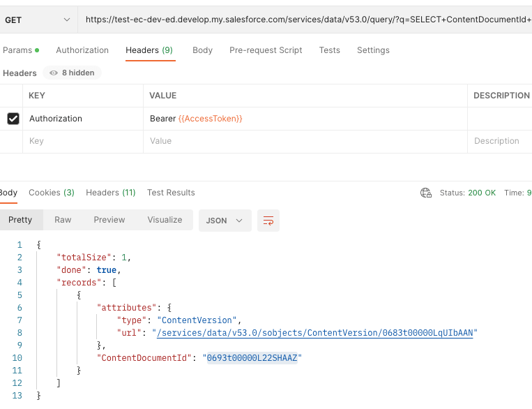Open the JSON format dropdown
532x409 pixels.
tap(225, 221)
